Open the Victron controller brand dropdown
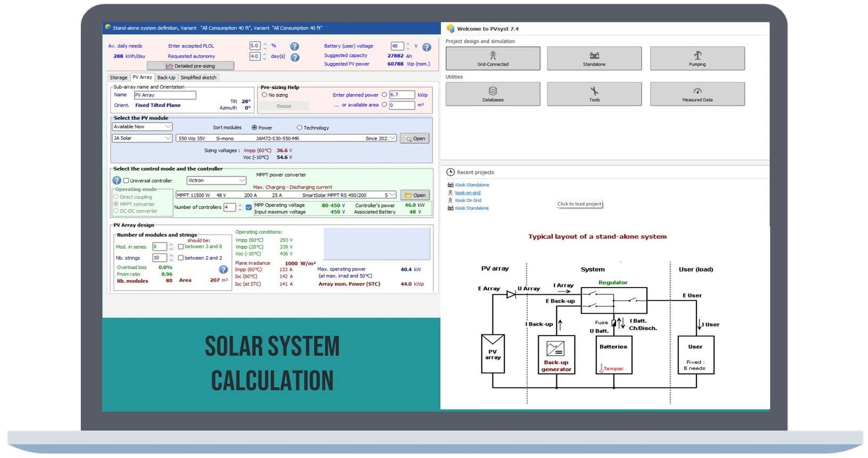Viewport: 868px width, 458px height. [242, 181]
